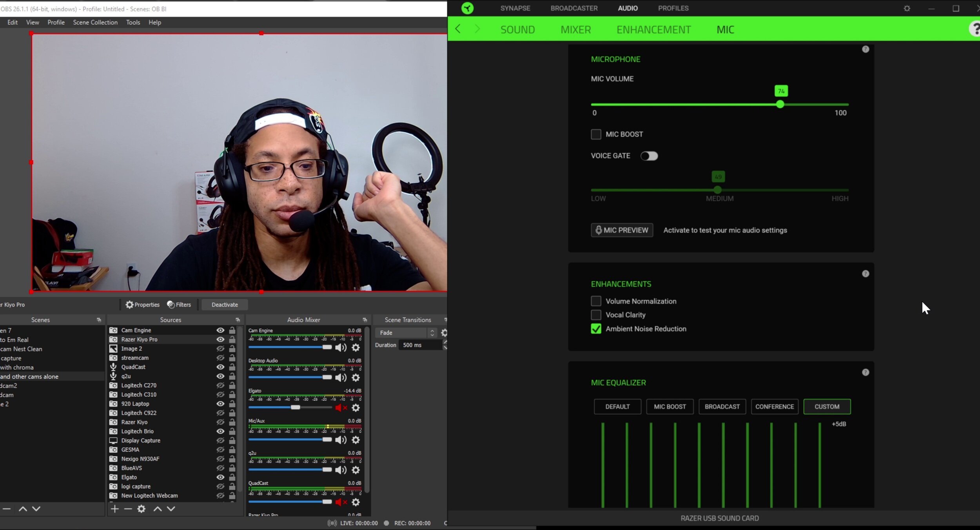980x530 pixels.
Task: Switch to the Mixer tab
Action: coord(575,29)
